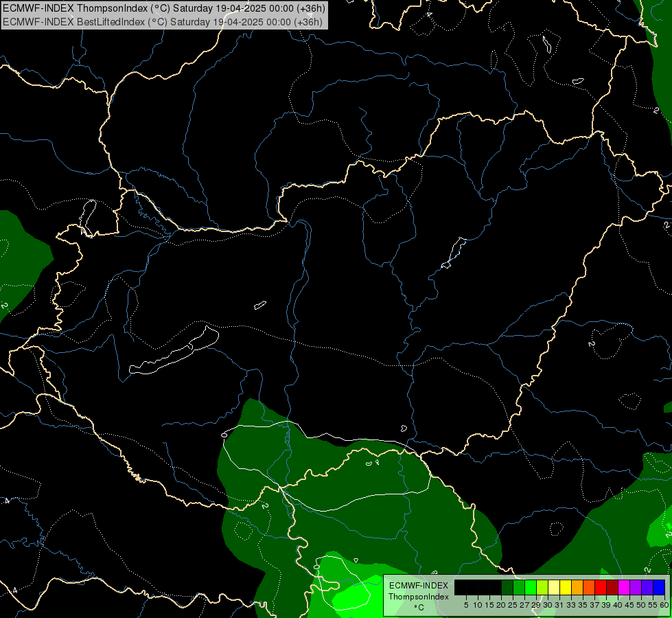Click the bright red 37-39 legend swatch

[601, 587]
